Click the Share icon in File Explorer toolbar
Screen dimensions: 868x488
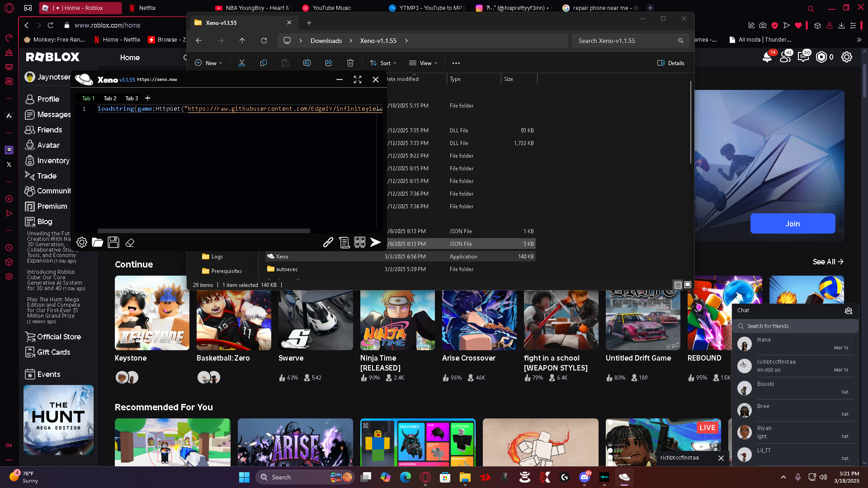tap(329, 63)
